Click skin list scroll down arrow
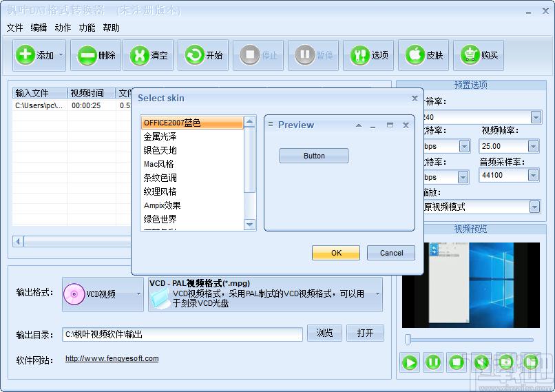This screenshot has width=555, height=392. [249, 225]
